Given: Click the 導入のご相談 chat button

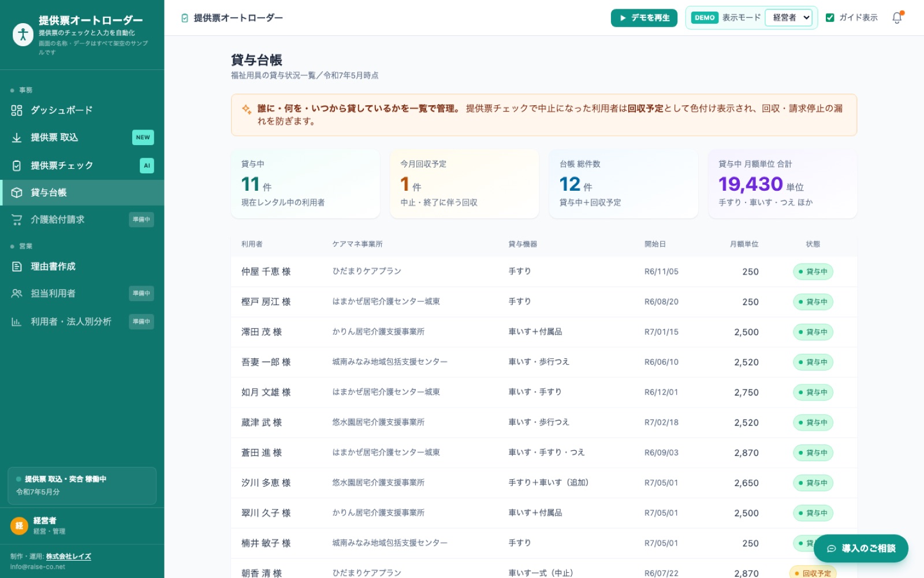Looking at the screenshot, I should pos(860,549).
